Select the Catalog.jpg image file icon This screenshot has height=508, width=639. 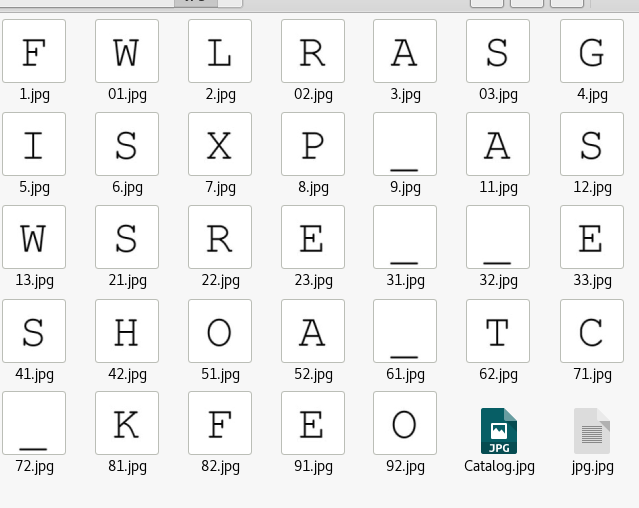click(498, 431)
